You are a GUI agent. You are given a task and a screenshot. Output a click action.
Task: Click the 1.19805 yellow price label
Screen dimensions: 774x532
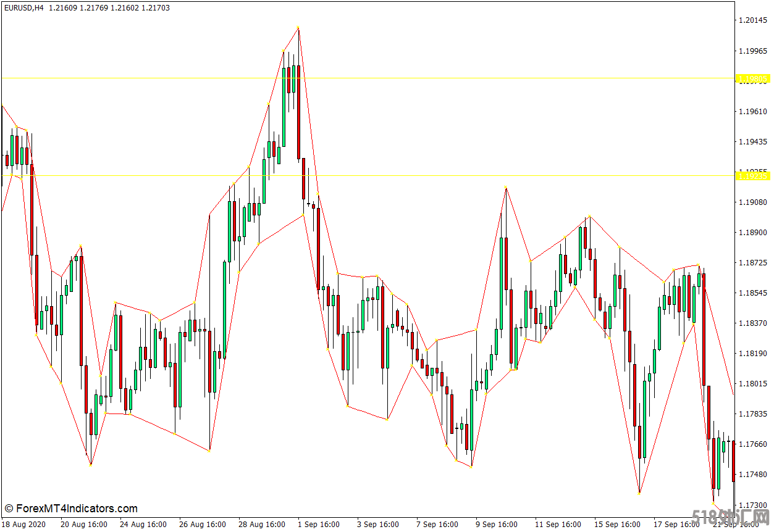pyautogui.click(x=752, y=78)
